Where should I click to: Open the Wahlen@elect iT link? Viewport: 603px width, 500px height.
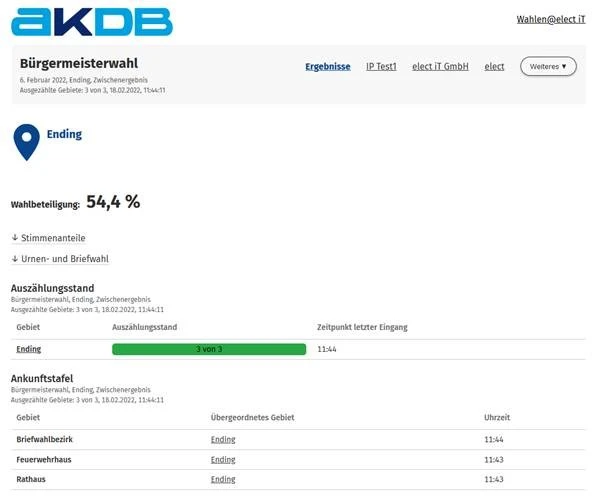click(550, 19)
